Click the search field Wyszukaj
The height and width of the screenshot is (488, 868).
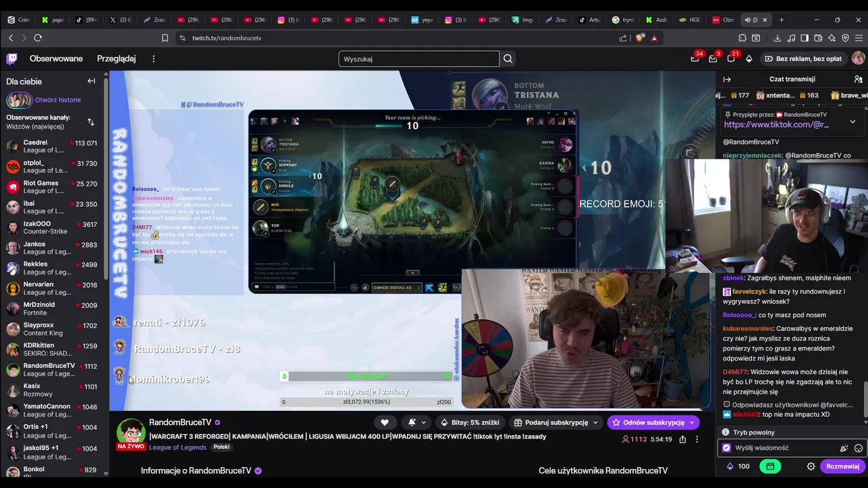tap(419, 59)
